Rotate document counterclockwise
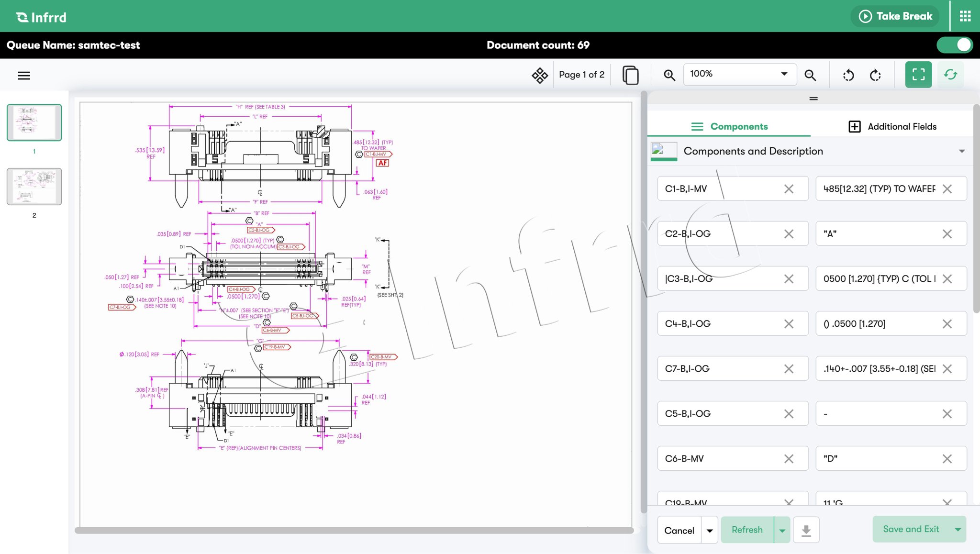Viewport: 980px width, 554px height. point(848,75)
